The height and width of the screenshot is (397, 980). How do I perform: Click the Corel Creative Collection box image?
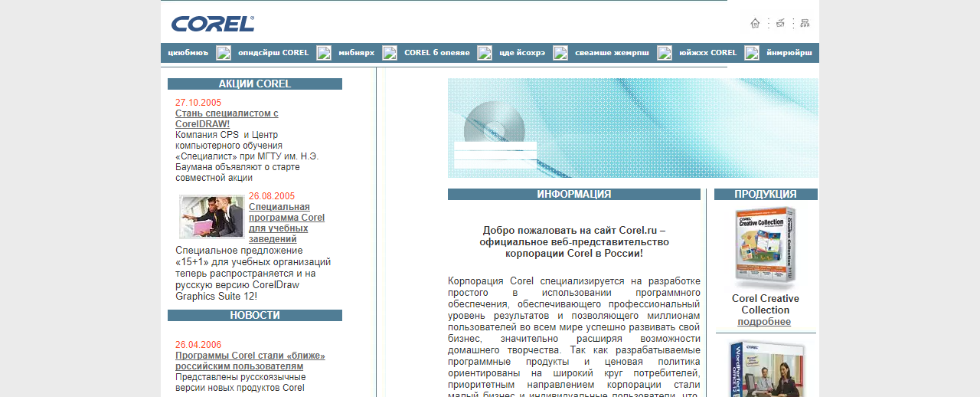pos(766,248)
